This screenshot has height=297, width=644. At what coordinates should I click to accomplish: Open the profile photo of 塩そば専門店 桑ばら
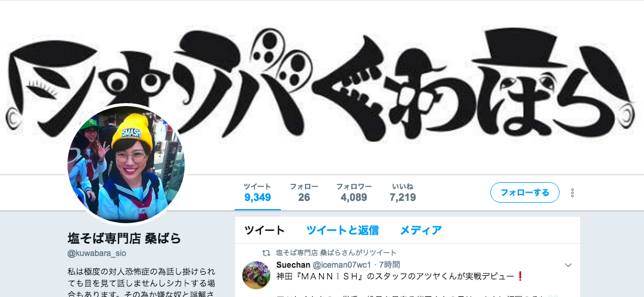point(126,165)
